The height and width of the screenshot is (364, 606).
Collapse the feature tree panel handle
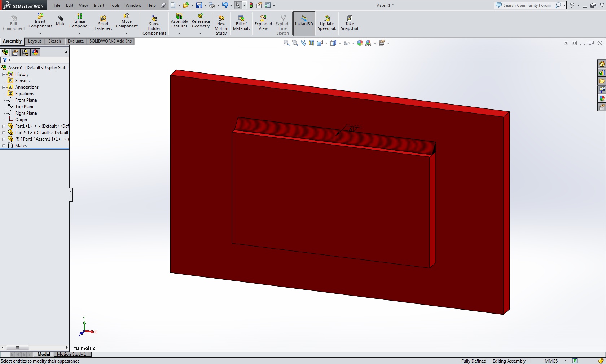[71, 195]
